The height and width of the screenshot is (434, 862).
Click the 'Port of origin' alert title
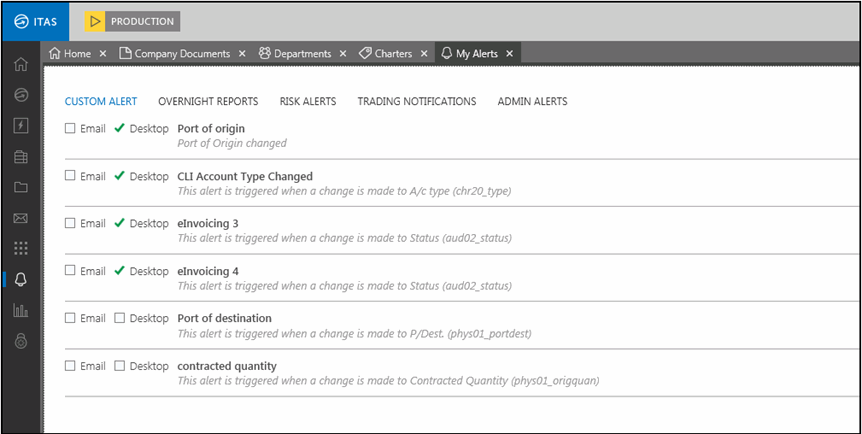(211, 129)
